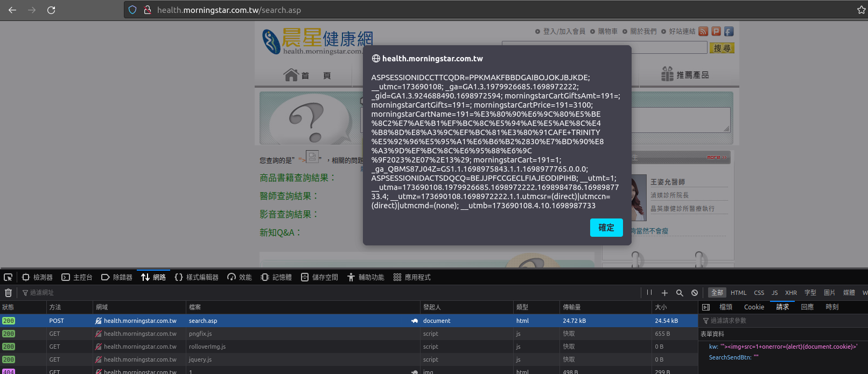This screenshot has height=374, width=868.
Task: Pause network request recording
Action: (649, 293)
